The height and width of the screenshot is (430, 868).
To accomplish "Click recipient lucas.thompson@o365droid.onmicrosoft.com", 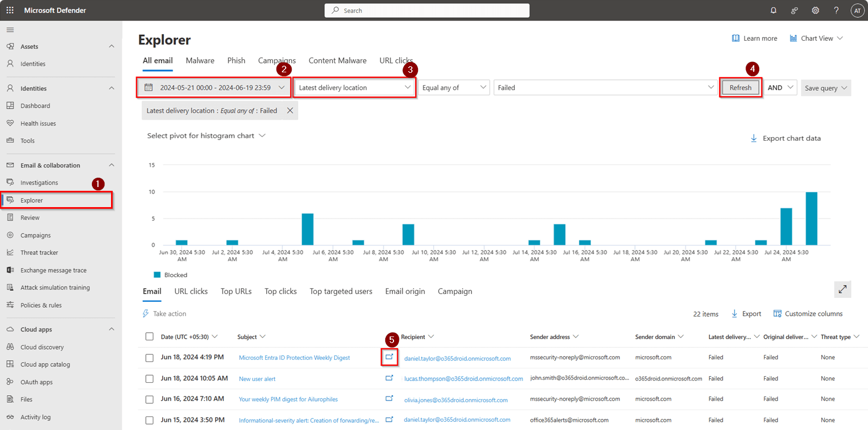I will [x=464, y=379].
